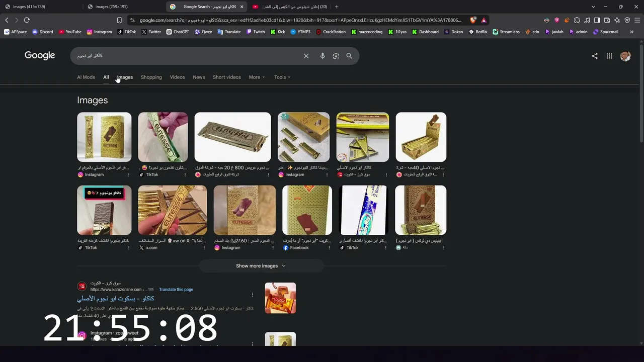Open the YTMP3 bookmark
Viewport: 644px width, 362px height.
300,32
